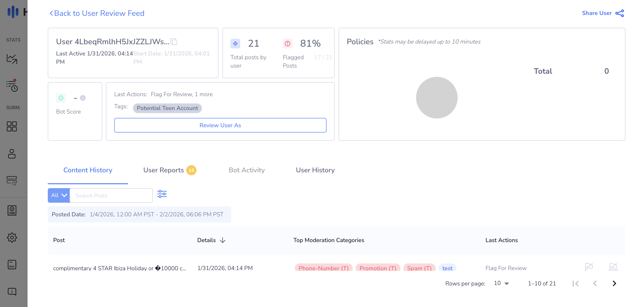Expand the All post-type dropdown
644x307 pixels.
pyautogui.click(x=59, y=195)
